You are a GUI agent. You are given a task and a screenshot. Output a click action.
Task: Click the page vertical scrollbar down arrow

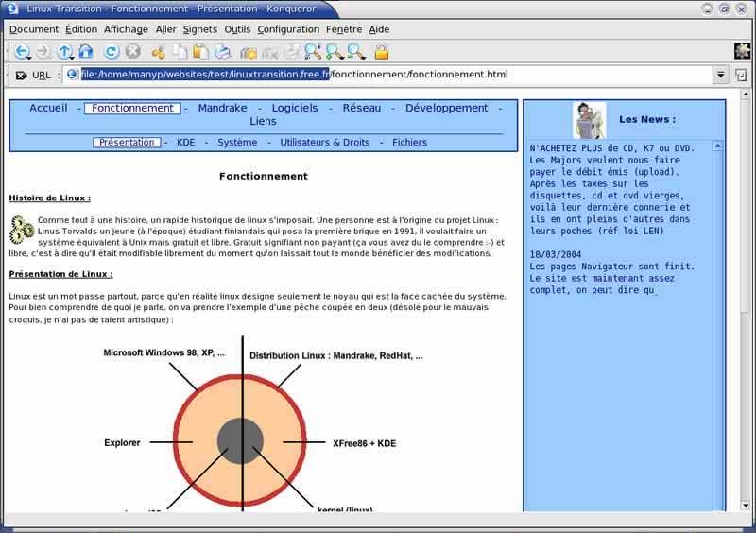click(x=746, y=505)
